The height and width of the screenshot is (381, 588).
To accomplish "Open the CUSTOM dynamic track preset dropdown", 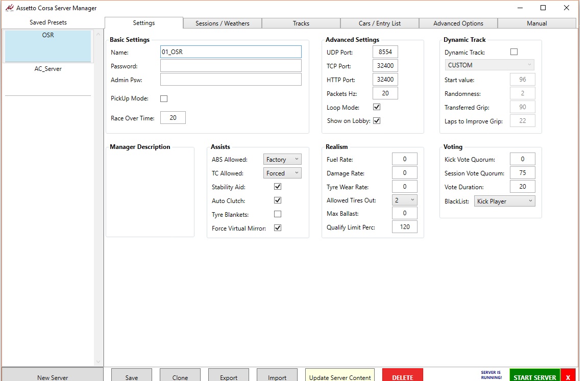I will tap(489, 65).
